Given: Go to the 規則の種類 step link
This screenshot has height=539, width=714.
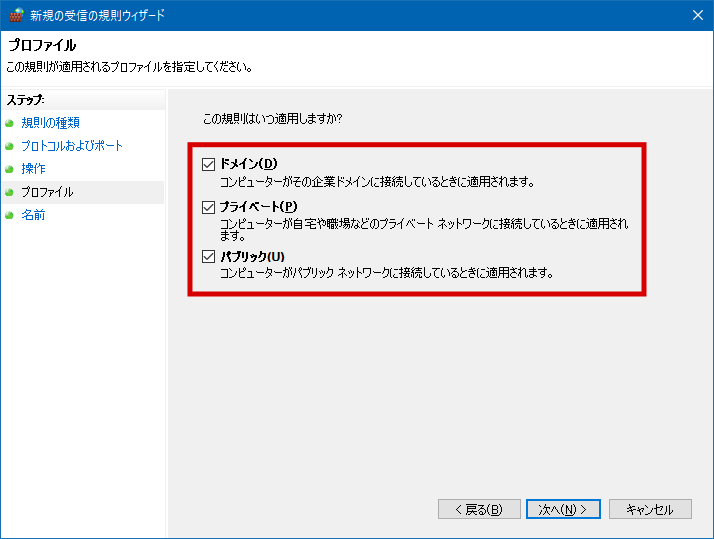Looking at the screenshot, I should click(x=50, y=123).
